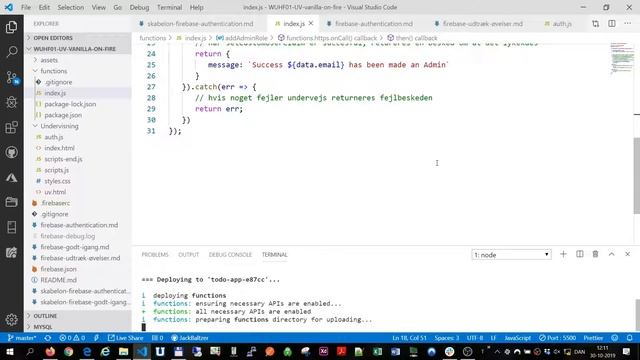Open the Search view in activity bar
The image size is (640, 360).
(x=11, y=52)
